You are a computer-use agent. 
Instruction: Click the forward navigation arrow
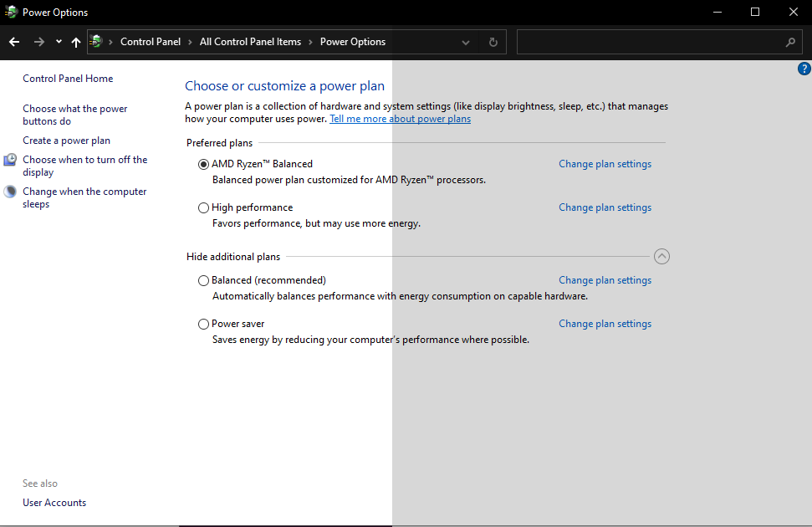(38, 42)
